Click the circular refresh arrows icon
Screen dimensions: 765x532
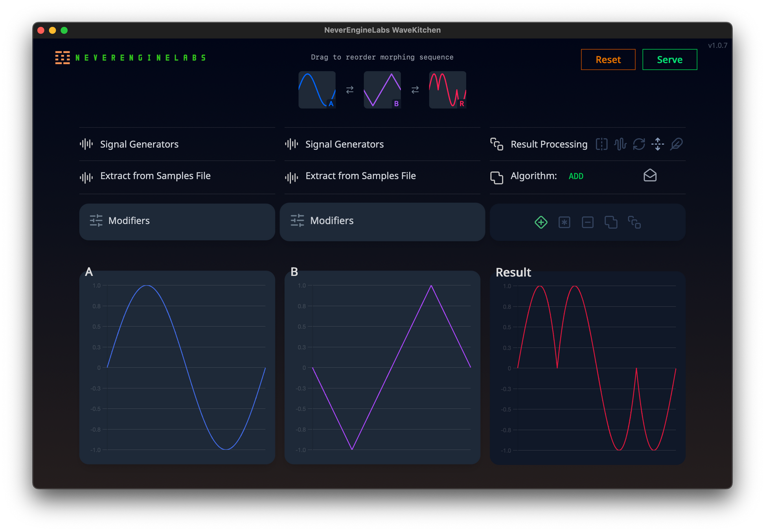pos(639,144)
